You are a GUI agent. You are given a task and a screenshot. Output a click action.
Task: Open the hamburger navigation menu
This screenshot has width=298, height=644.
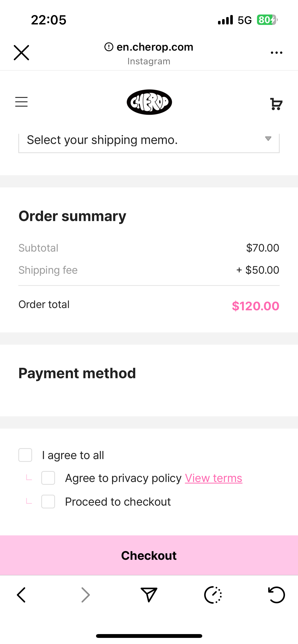(21, 102)
